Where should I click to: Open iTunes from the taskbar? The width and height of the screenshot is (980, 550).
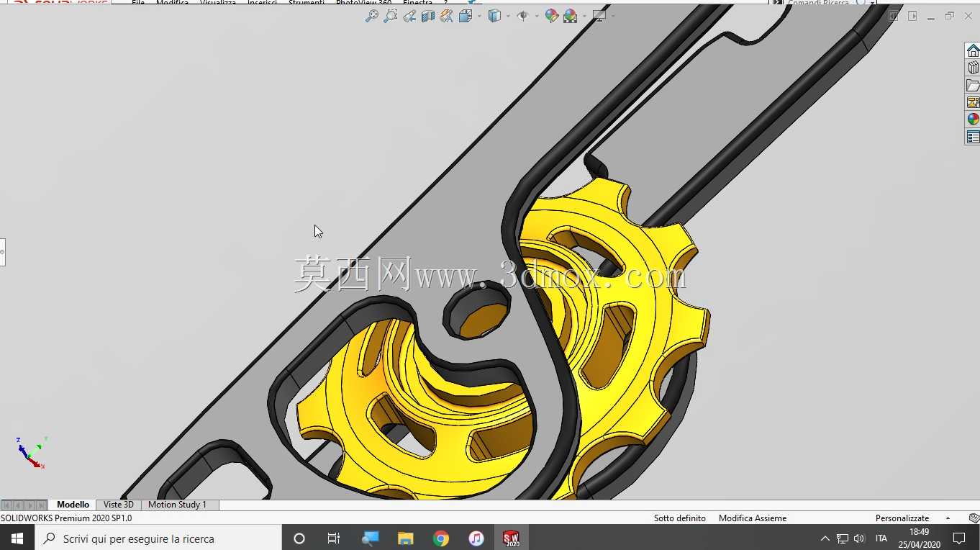[476, 538]
